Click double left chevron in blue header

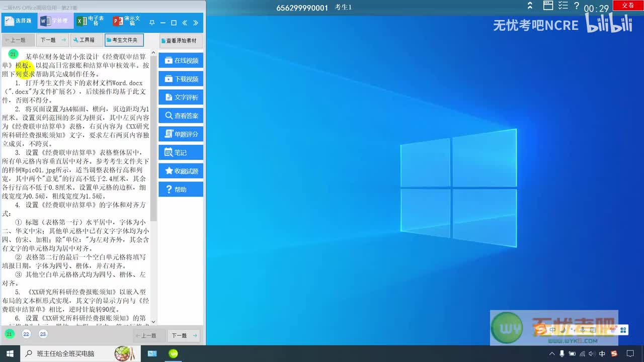point(185,23)
